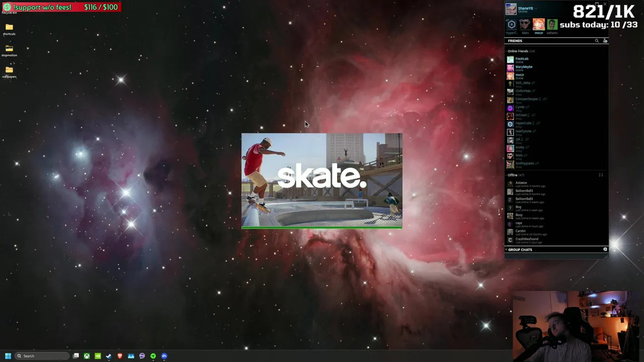Select the shortcuts folder on the desktop
Screen dimensions: 644x362
(9, 29)
